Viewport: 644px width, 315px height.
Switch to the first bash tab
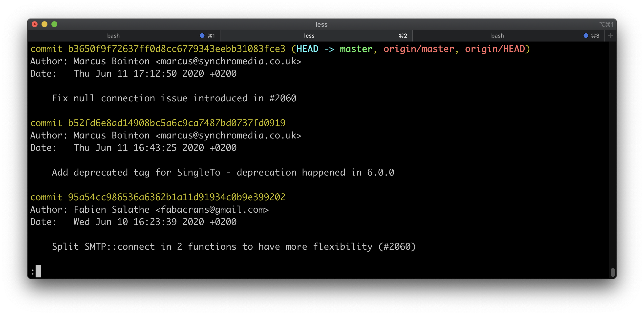pos(113,36)
